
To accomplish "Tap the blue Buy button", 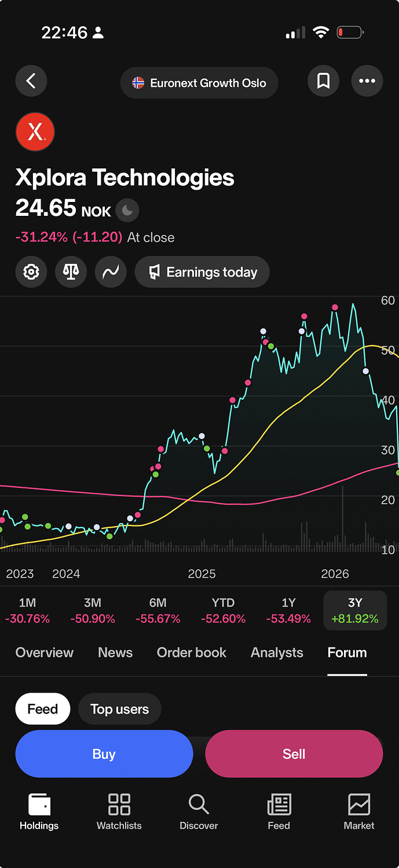I will (x=104, y=754).
